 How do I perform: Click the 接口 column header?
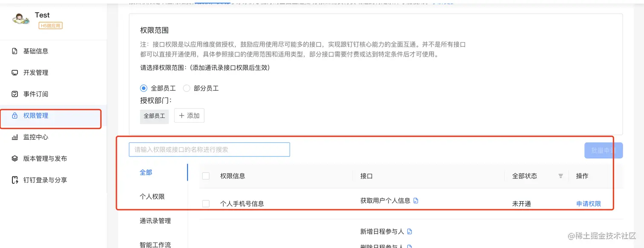click(x=366, y=176)
